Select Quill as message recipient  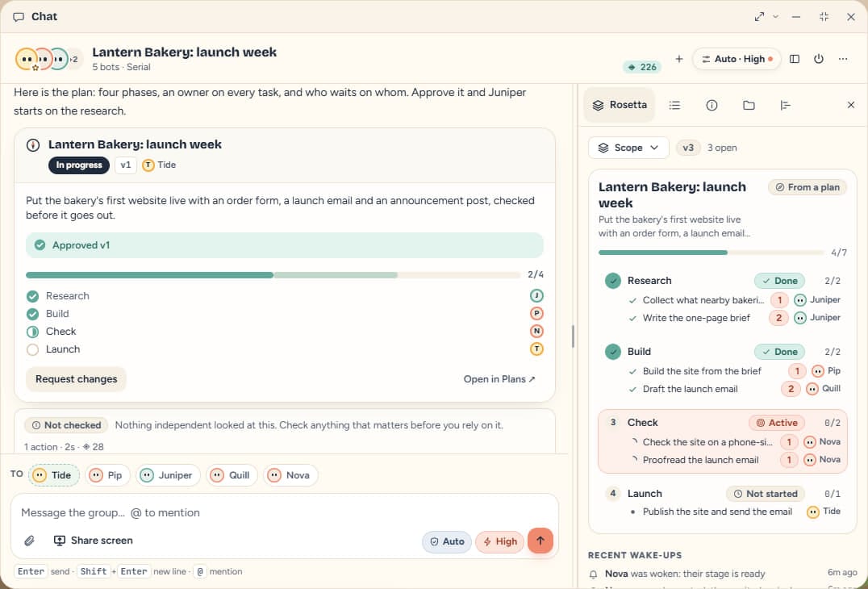click(x=232, y=475)
